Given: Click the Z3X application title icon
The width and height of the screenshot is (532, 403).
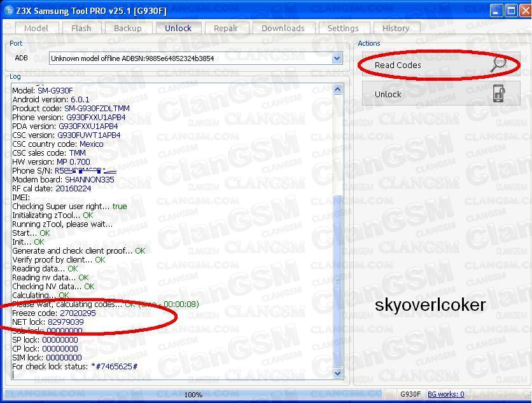Looking at the screenshot, I should pos(8,10).
